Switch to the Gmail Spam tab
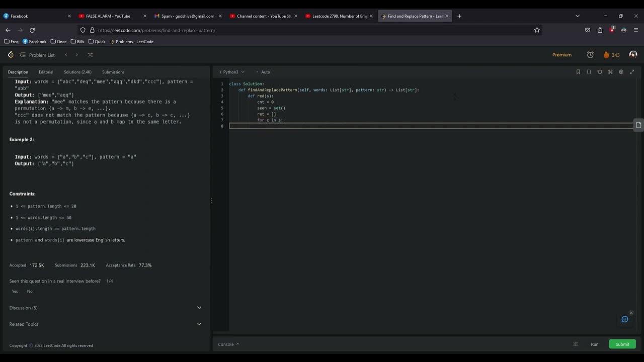Screen dimensions: 644x362 pyautogui.click(x=188, y=16)
